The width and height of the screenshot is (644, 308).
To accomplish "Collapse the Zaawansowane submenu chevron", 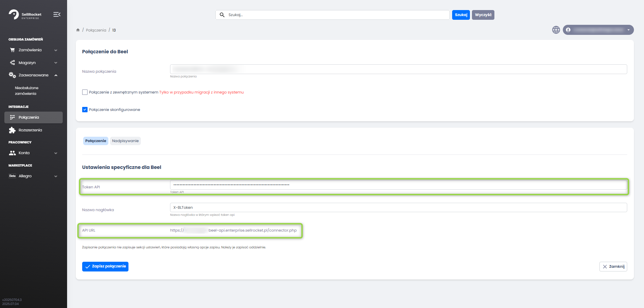I will (56, 75).
